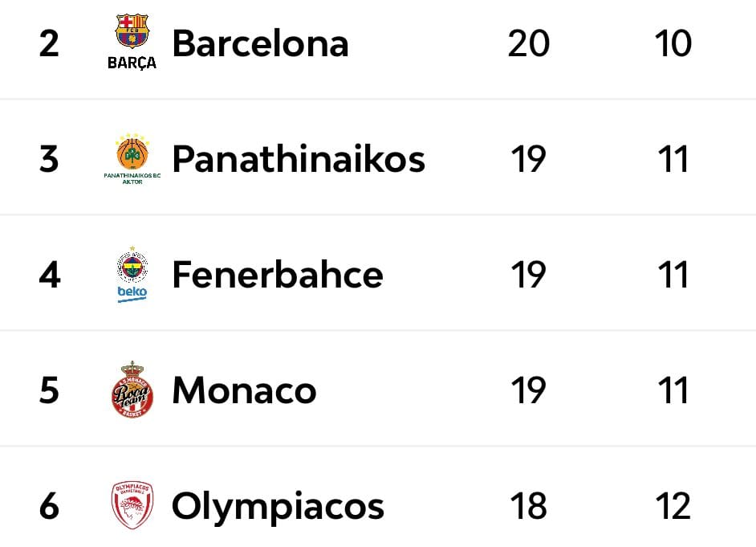Click Olympiacos rank number 6
756x547 pixels.
tap(49, 505)
